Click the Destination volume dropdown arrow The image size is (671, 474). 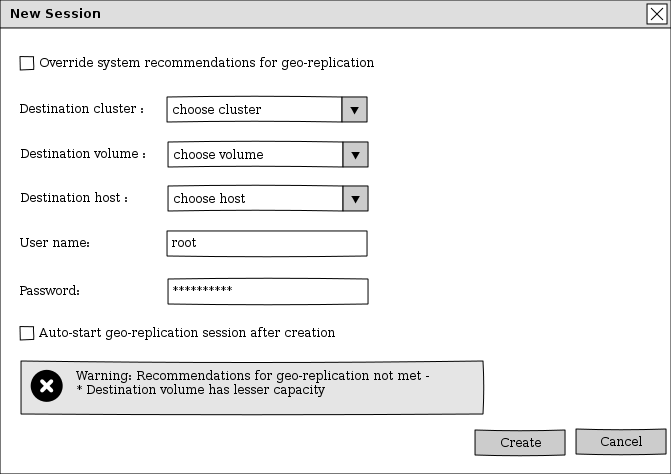click(355, 154)
